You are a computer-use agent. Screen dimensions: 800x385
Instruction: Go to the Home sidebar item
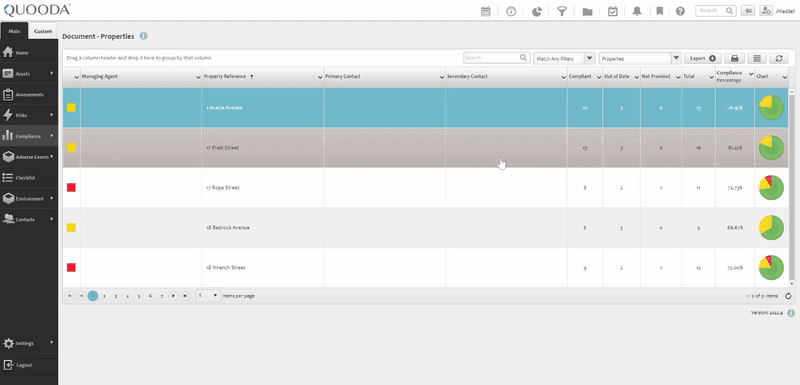tap(29, 53)
